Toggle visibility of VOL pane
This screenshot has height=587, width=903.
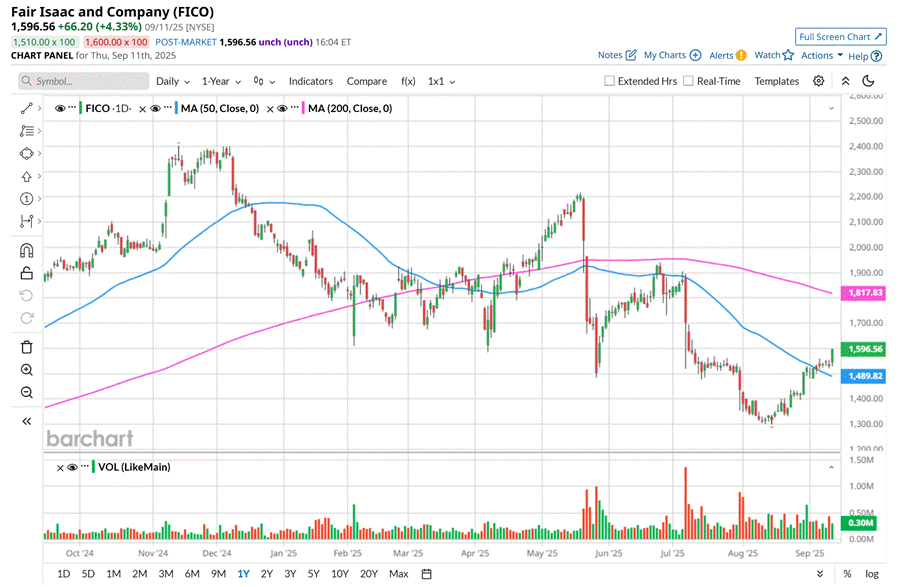point(73,467)
